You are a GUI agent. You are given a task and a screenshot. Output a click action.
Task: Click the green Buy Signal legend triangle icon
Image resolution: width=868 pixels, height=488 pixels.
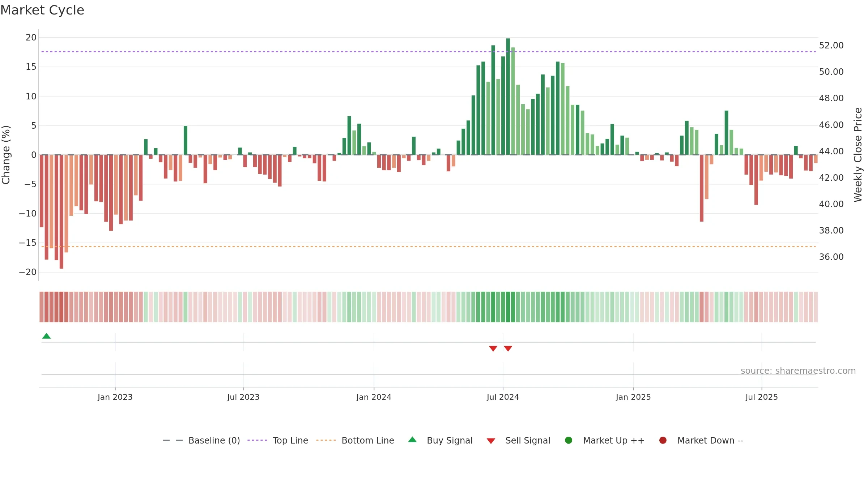[x=412, y=440]
